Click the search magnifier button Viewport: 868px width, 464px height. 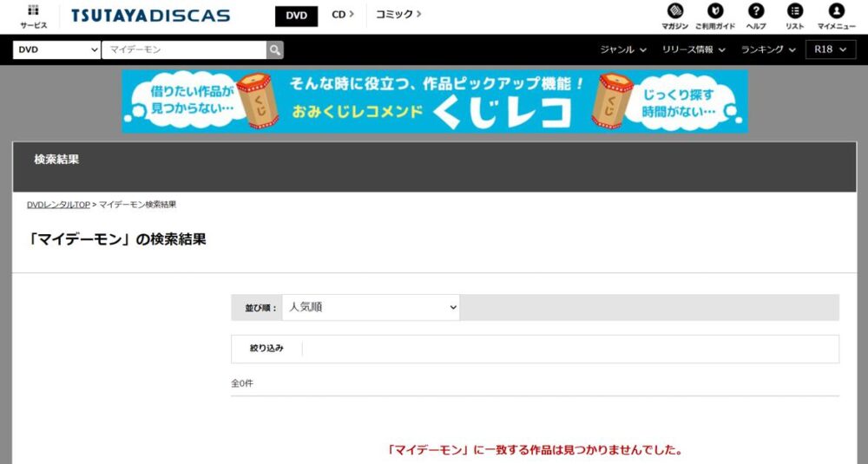275,49
